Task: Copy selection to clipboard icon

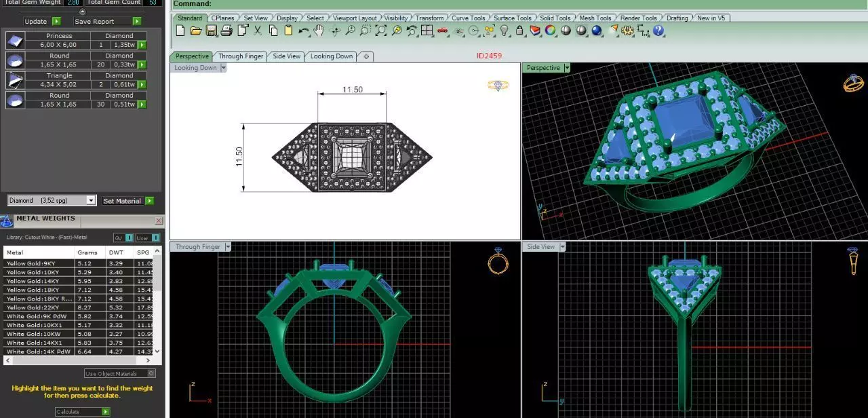Action: tap(273, 31)
